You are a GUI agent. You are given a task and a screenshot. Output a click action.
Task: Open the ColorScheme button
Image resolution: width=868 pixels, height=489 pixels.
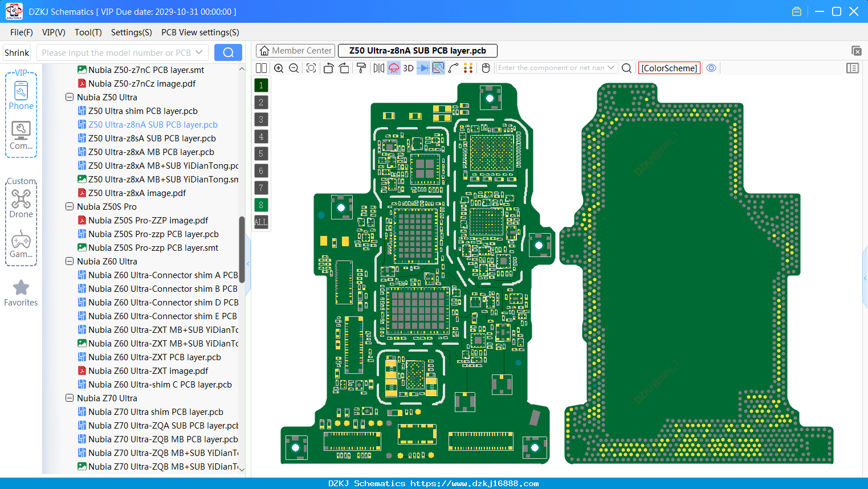[x=669, y=68]
